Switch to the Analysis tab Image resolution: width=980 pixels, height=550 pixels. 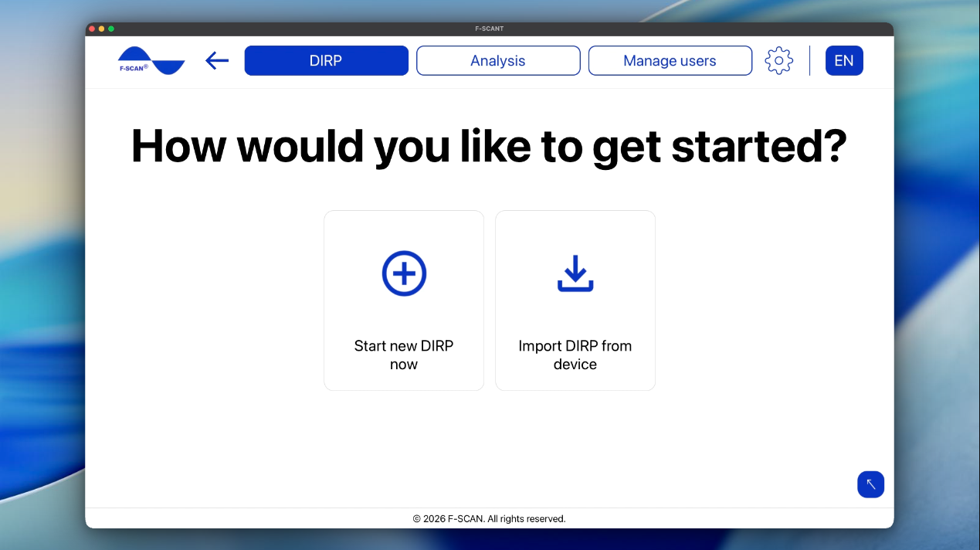coord(498,61)
